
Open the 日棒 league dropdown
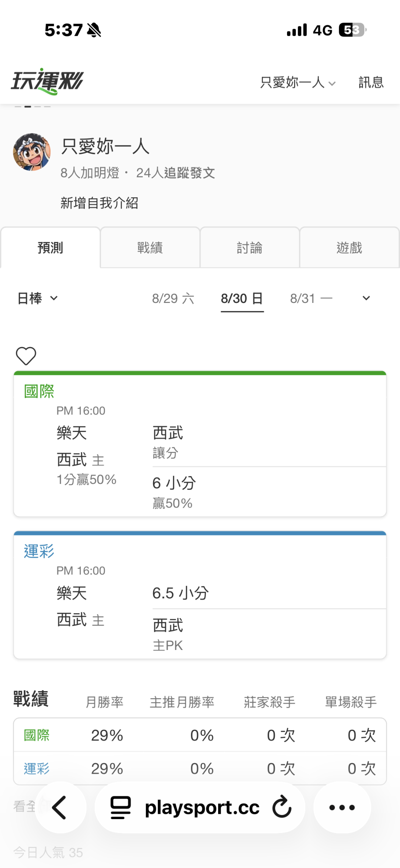pyautogui.click(x=38, y=298)
